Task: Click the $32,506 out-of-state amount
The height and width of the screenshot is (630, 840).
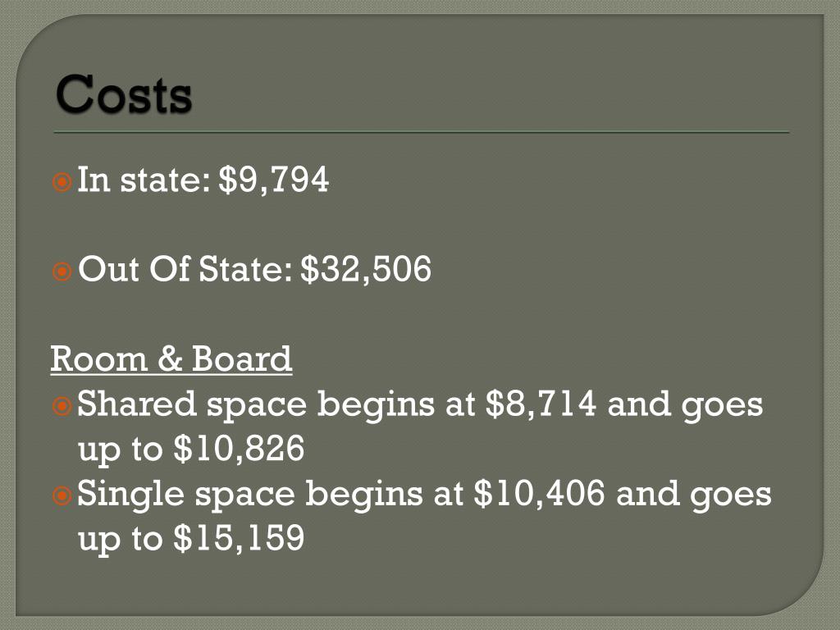Action: pos(366,269)
